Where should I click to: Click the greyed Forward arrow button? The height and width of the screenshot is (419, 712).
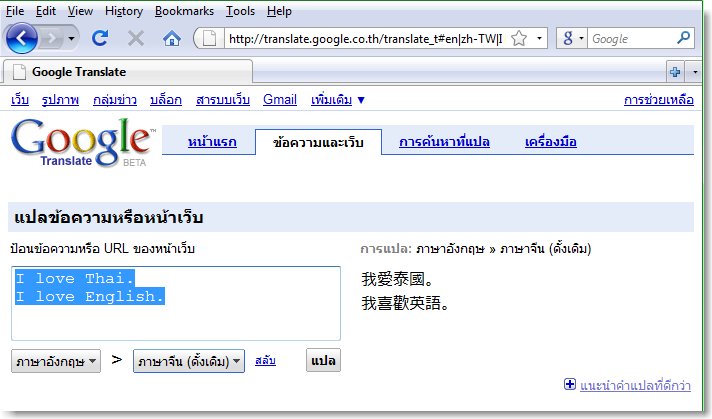[x=52, y=39]
